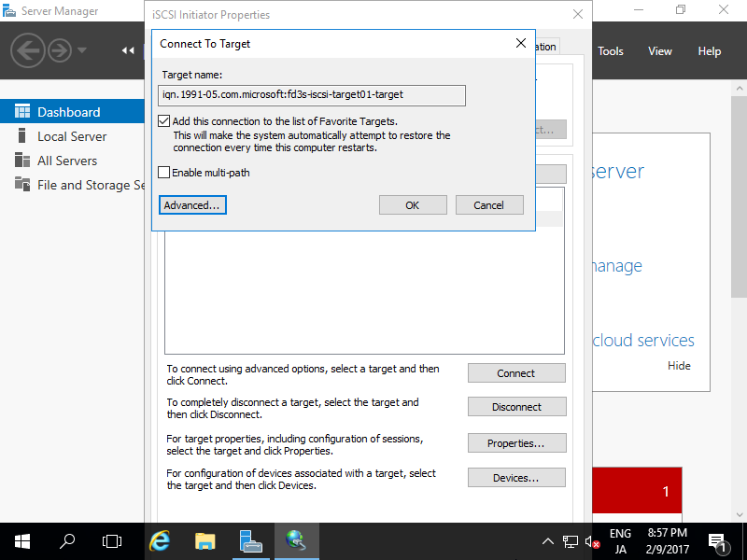Switch to Server Manager taskbar icon
The width and height of the screenshot is (747, 560).
pos(251,541)
